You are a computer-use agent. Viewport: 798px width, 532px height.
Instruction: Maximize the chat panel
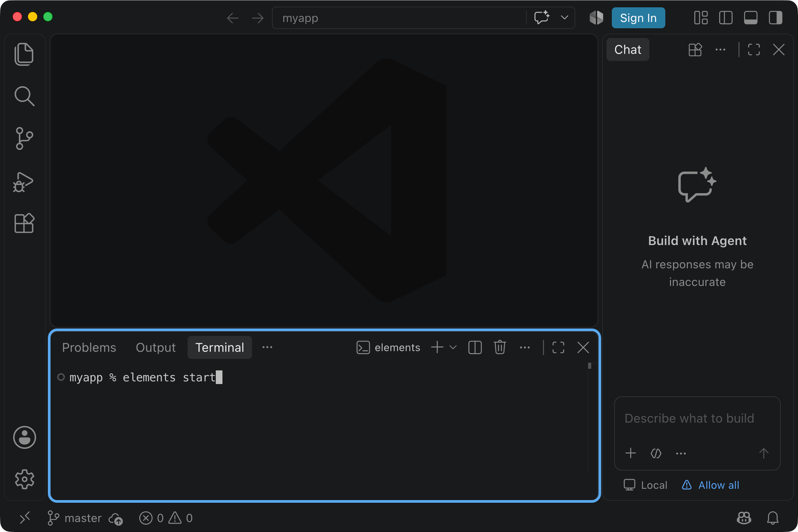click(754, 50)
